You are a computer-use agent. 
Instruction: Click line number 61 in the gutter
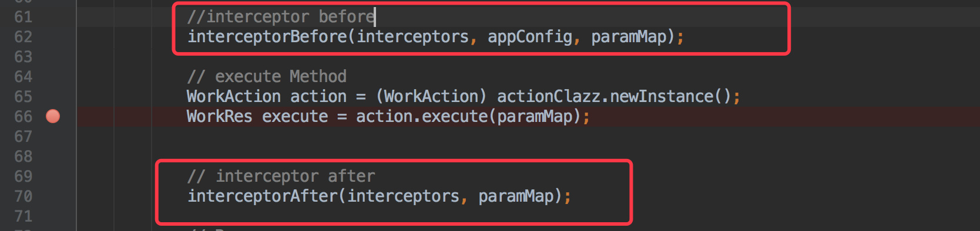[24, 17]
